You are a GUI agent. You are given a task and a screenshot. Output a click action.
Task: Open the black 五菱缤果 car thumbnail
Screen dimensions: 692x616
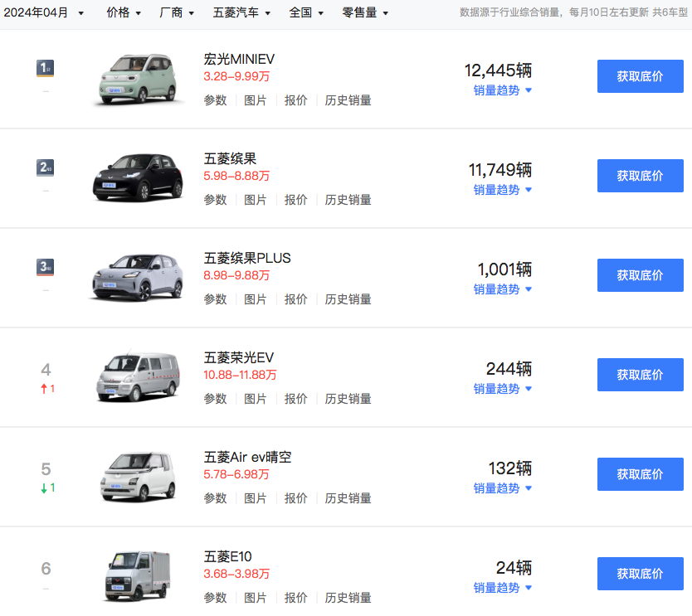[x=138, y=177]
